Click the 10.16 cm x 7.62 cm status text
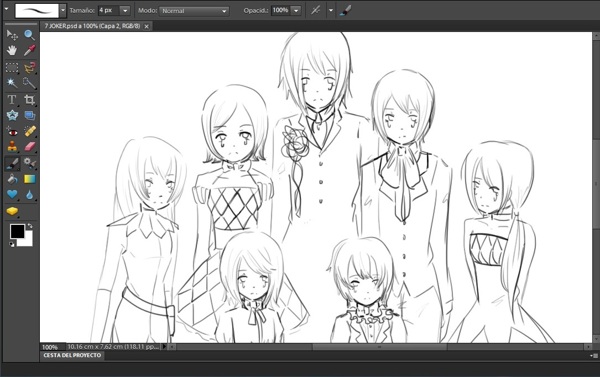The width and height of the screenshot is (600, 377). 113,347
